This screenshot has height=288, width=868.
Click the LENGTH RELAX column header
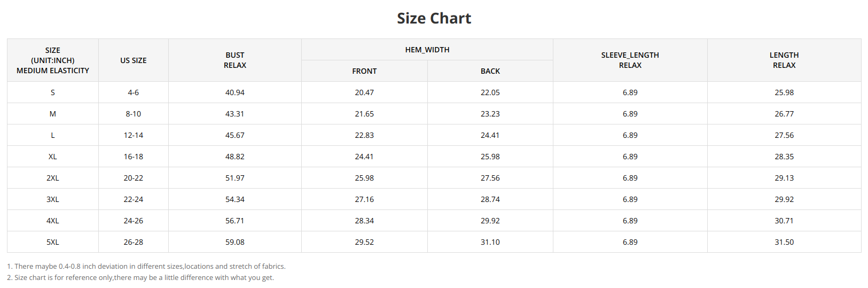(x=784, y=60)
